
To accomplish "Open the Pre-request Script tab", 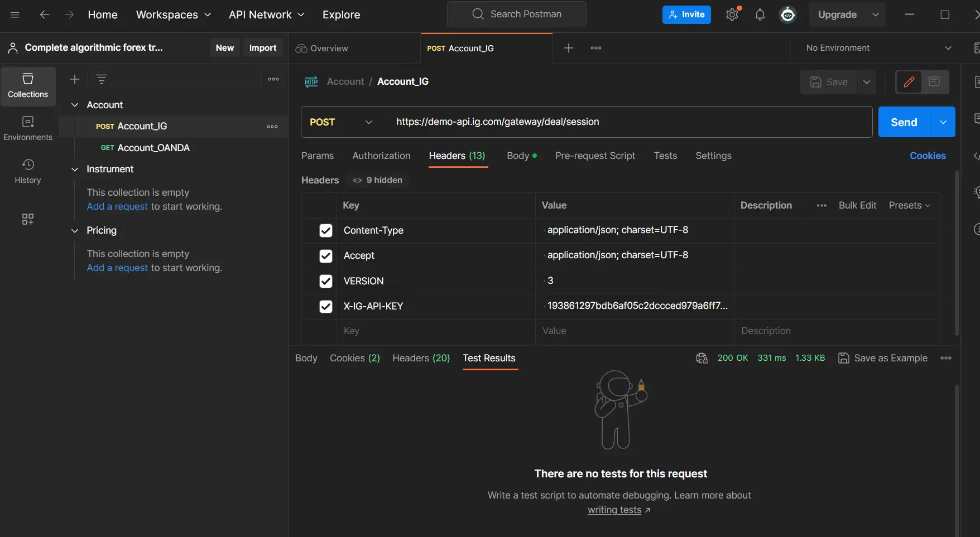I will pyautogui.click(x=595, y=156).
